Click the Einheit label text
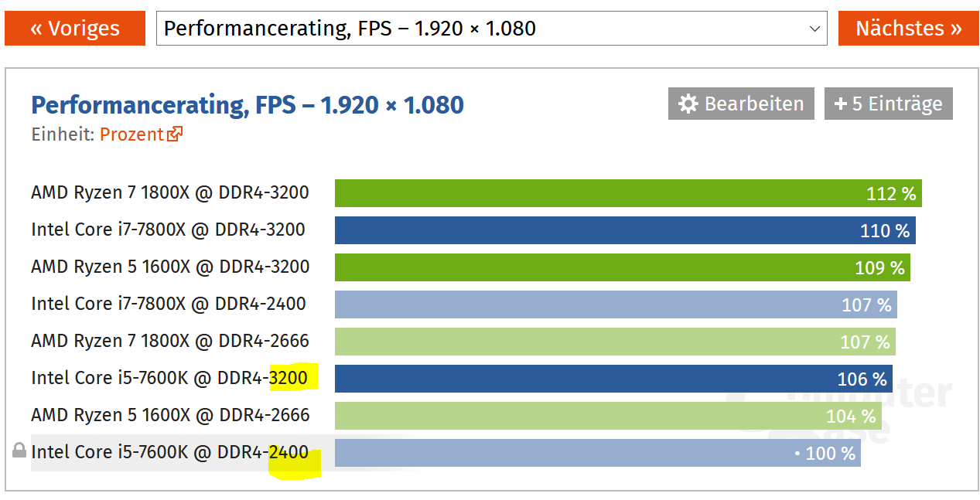This screenshot has height=500, width=980. tap(63, 134)
